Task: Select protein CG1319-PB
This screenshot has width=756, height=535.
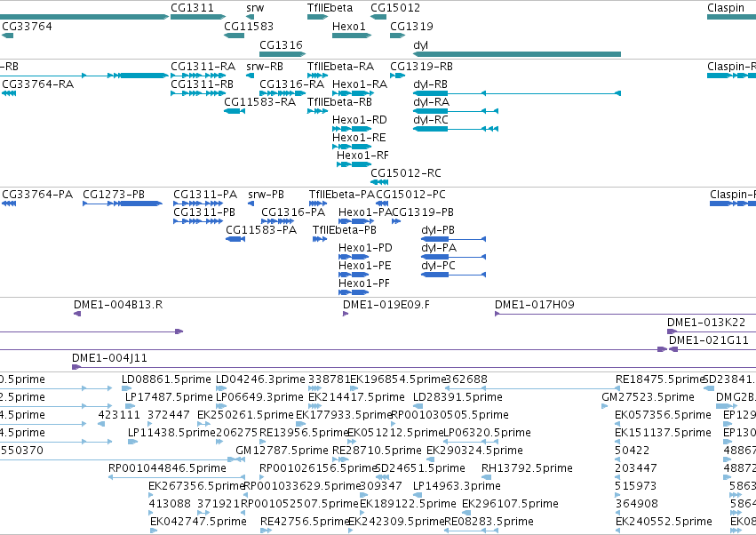Action: click(423, 212)
